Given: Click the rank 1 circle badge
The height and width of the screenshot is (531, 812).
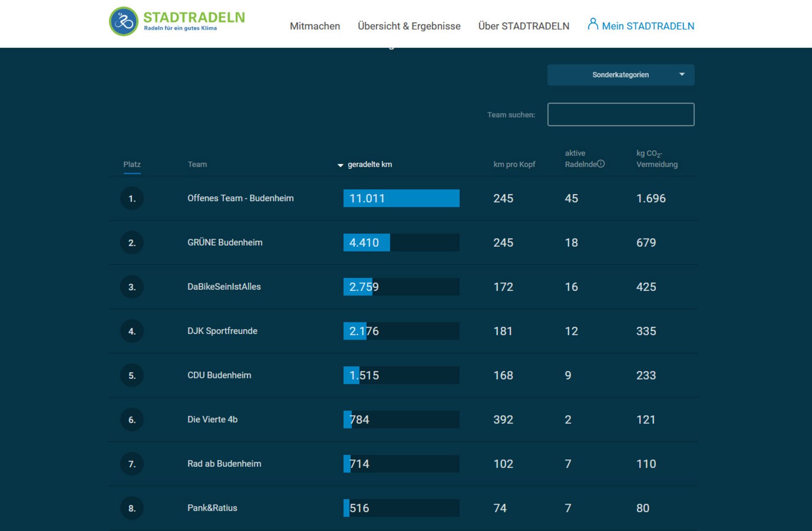Looking at the screenshot, I should point(132,198).
